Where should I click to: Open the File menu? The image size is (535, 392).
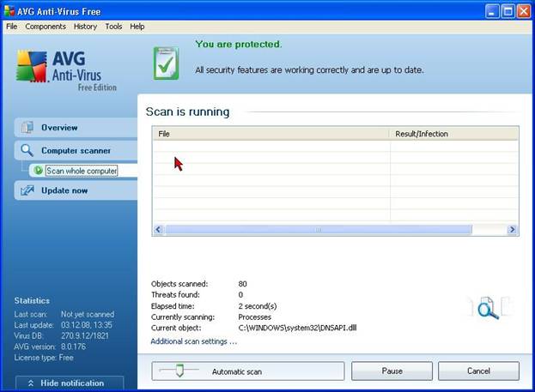pyautogui.click(x=12, y=27)
